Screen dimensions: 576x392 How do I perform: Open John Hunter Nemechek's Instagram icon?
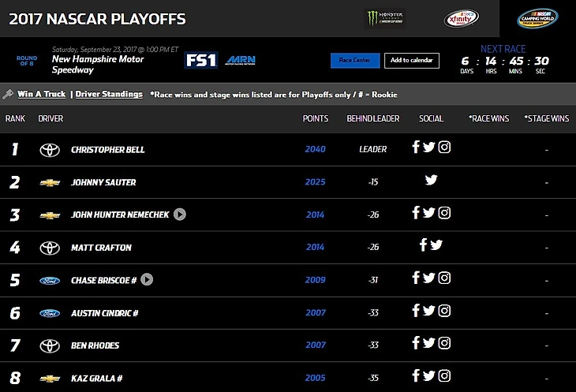coord(444,213)
